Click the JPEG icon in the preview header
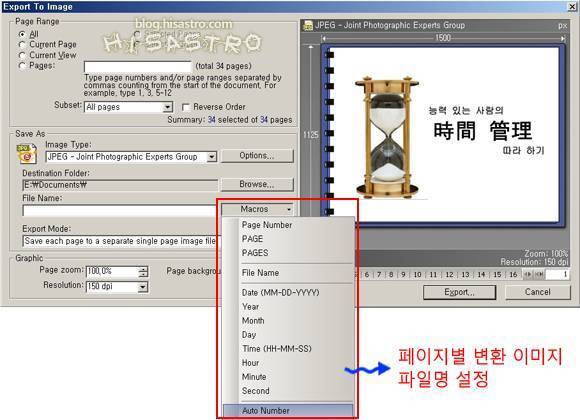Screen dimensions: 580x420 click(x=308, y=26)
